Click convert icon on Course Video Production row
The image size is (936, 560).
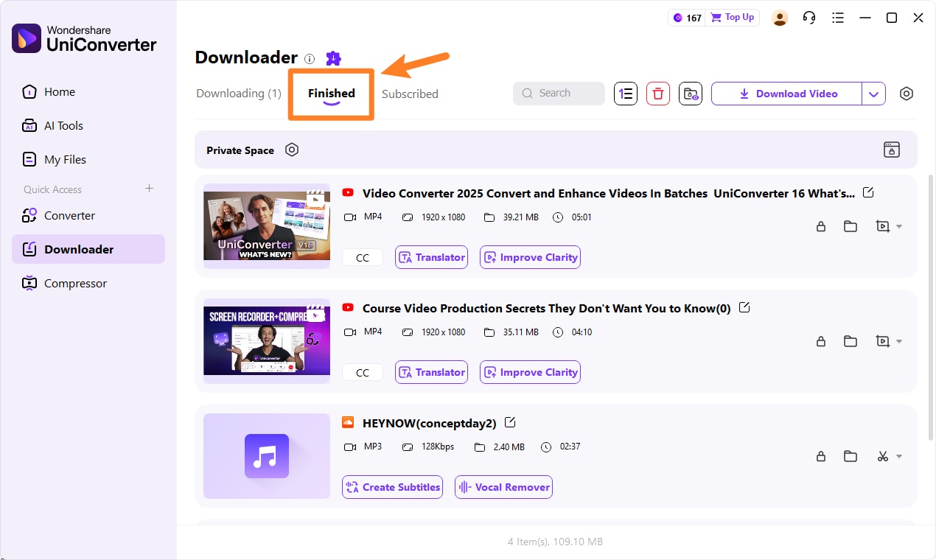click(883, 341)
